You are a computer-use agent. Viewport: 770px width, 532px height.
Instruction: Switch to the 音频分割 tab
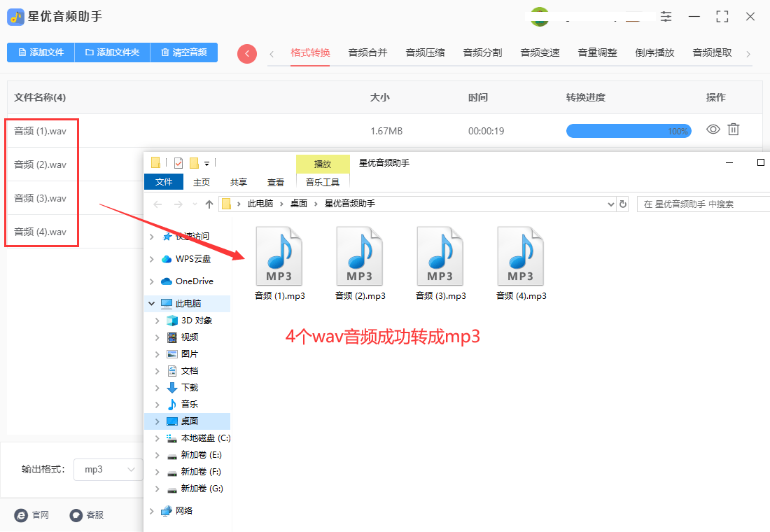483,52
